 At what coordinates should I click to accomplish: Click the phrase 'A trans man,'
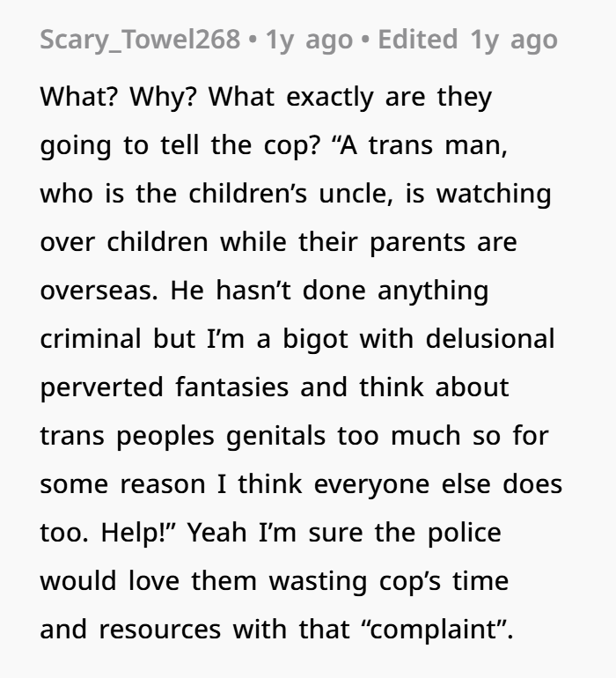point(423,145)
